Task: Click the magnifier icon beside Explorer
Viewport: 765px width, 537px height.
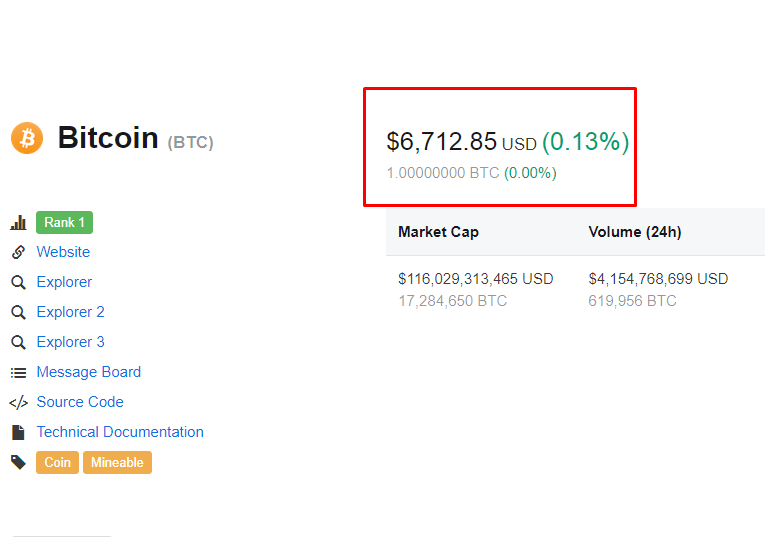Action: tap(18, 282)
